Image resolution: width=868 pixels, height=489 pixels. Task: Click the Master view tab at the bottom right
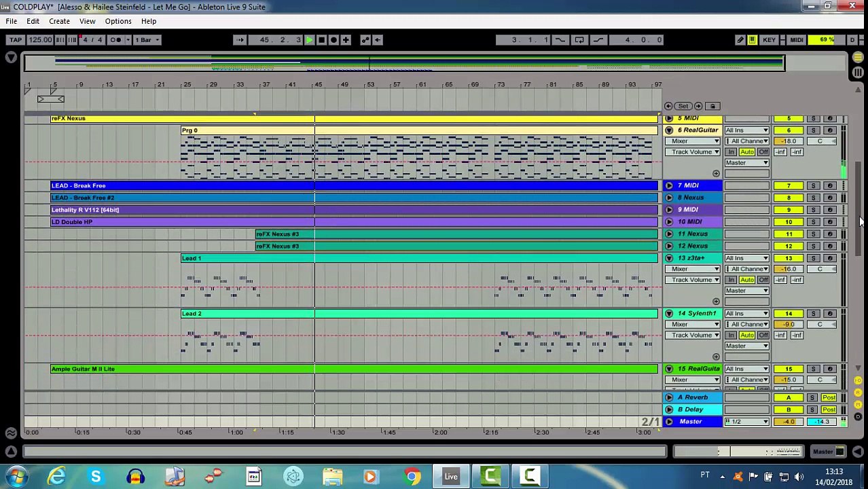829,452
